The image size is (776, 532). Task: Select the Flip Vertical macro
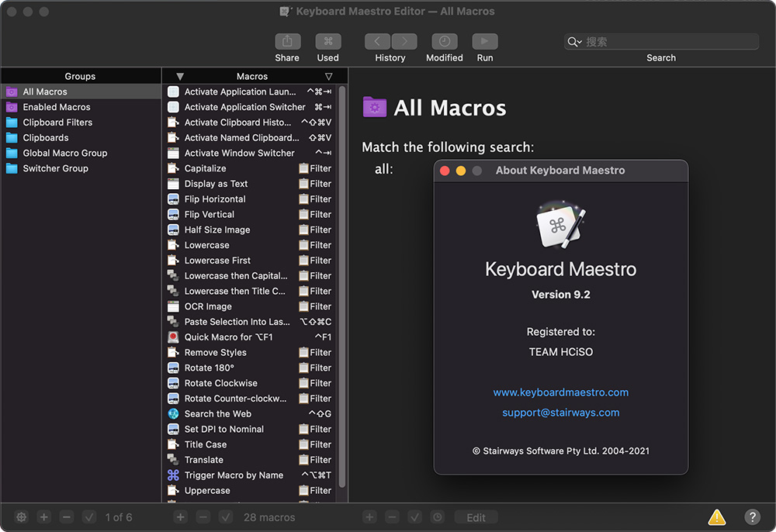[250, 214]
